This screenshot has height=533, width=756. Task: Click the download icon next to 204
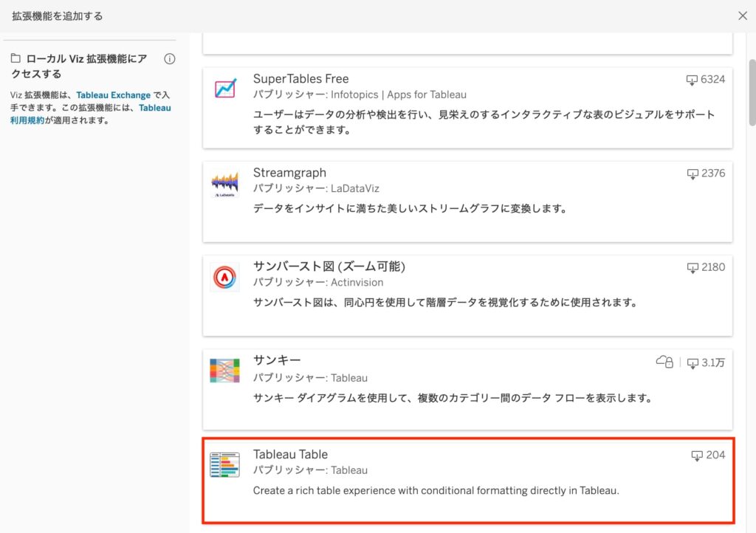click(697, 455)
